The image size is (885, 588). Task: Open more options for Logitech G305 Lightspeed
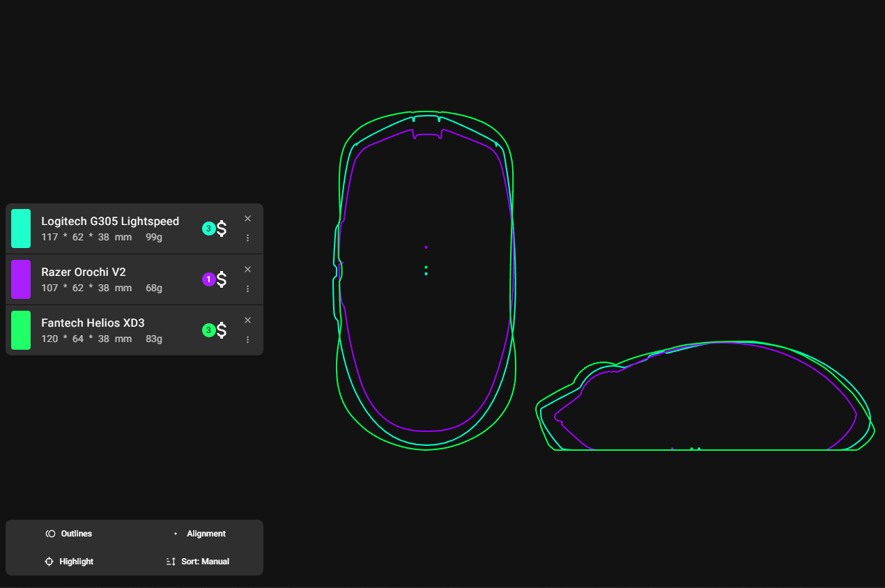point(247,238)
